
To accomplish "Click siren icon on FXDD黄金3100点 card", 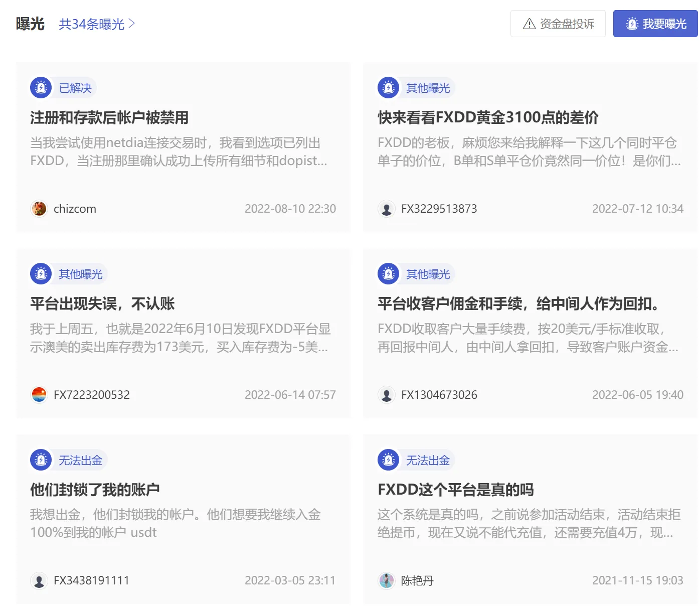I will pos(389,88).
